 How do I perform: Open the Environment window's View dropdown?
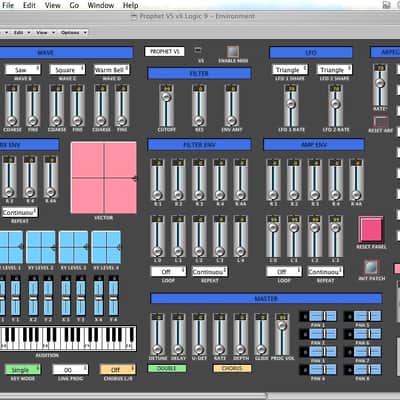(x=45, y=32)
